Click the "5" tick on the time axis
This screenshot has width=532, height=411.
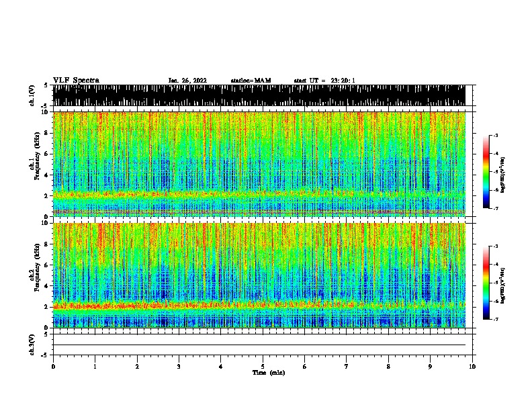pyautogui.click(x=263, y=366)
